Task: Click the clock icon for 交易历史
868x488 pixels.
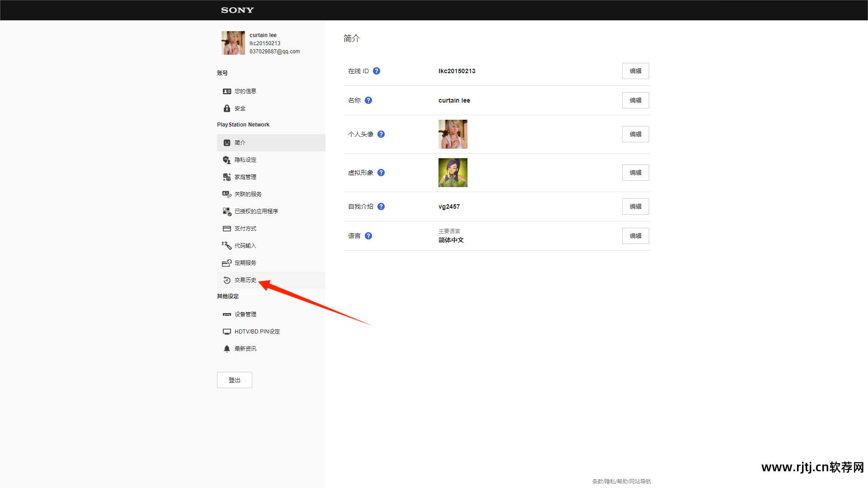Action: pyautogui.click(x=227, y=280)
